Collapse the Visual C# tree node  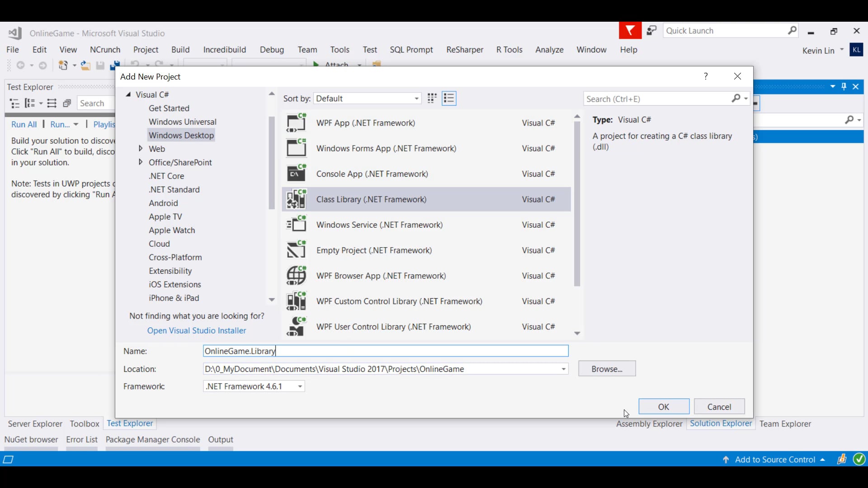click(128, 94)
